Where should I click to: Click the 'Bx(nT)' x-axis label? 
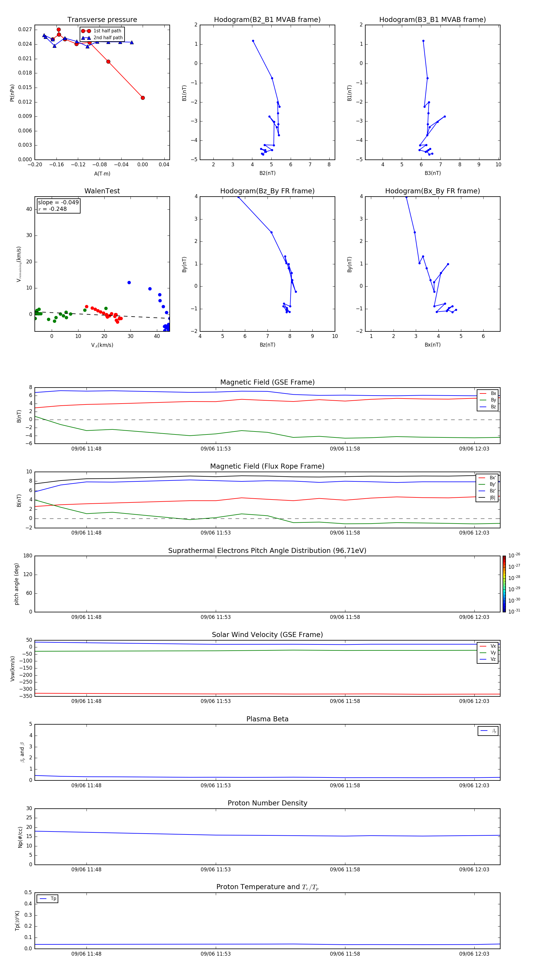coord(432,345)
